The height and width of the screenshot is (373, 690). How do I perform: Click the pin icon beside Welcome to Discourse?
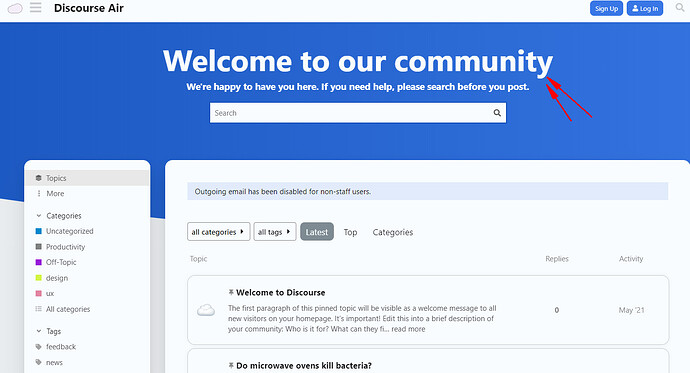coord(231,292)
